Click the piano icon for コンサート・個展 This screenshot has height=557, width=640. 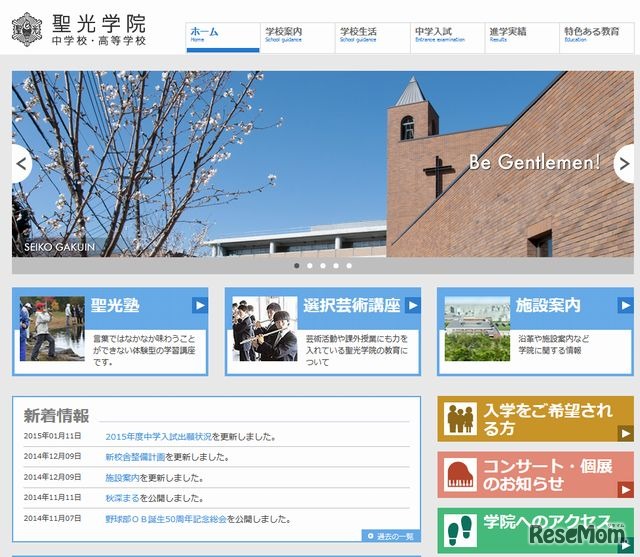tap(461, 474)
